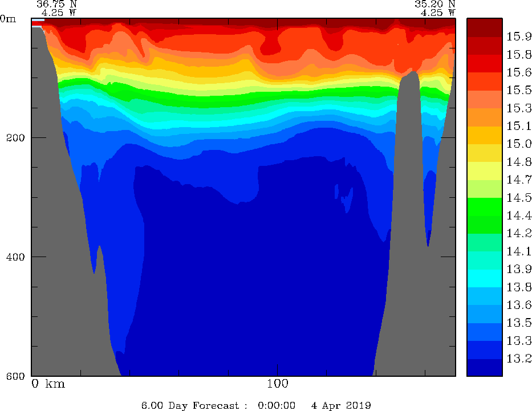Pick the turquoise swatch between 14.1 and 13.9
532x411 pixels.
(485, 261)
